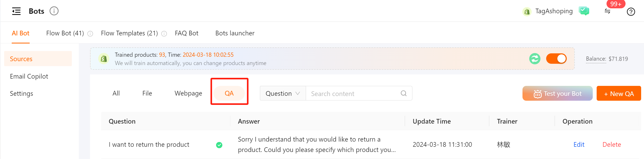Click the search magnifier icon
The height and width of the screenshot is (159, 644).
(x=404, y=93)
